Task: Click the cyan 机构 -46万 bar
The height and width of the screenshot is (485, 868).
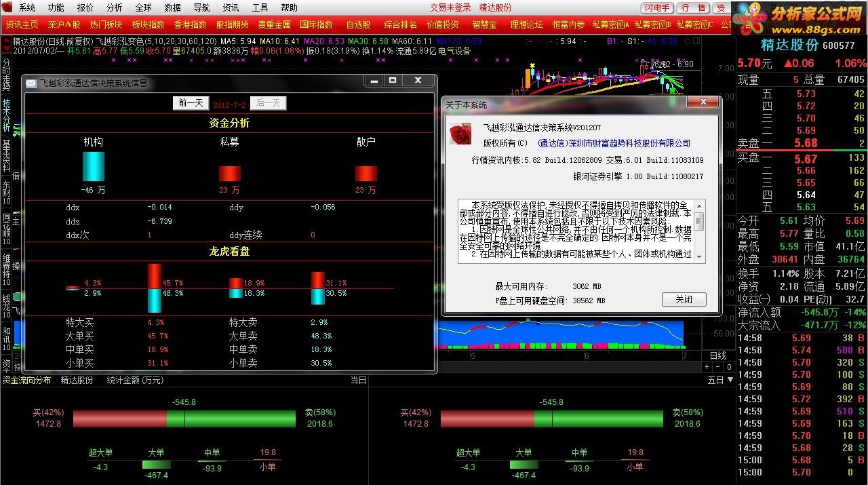Action: pyautogui.click(x=94, y=166)
